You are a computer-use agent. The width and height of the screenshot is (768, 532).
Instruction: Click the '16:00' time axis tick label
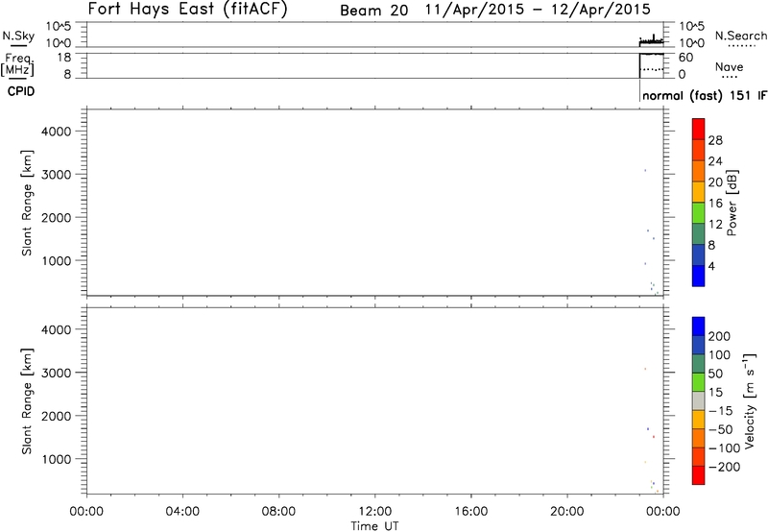pyautogui.click(x=470, y=512)
